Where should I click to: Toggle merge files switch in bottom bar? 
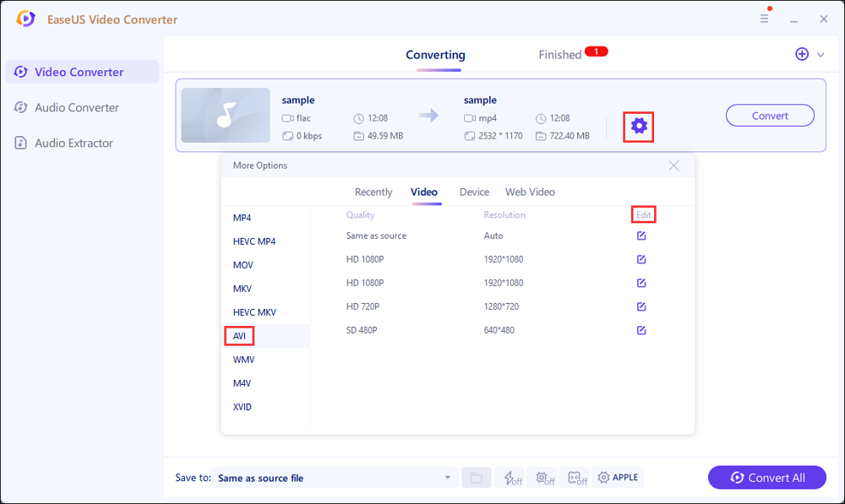[577, 478]
